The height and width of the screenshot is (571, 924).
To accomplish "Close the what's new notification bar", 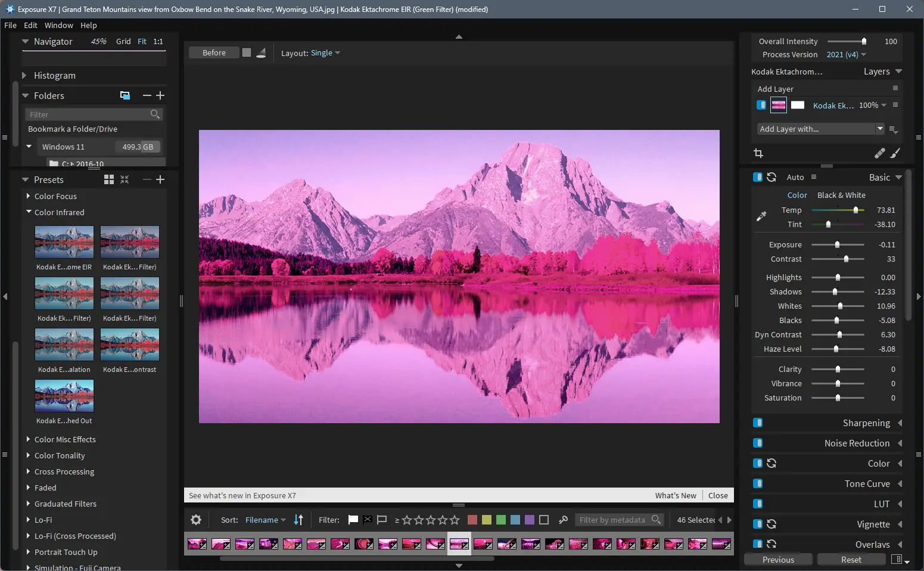I will tap(718, 495).
